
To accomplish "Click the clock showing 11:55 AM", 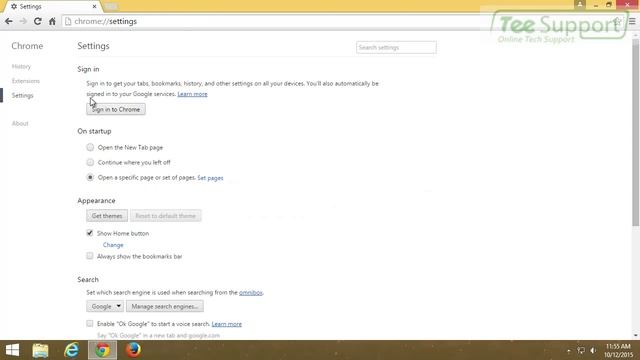I will point(618,347).
